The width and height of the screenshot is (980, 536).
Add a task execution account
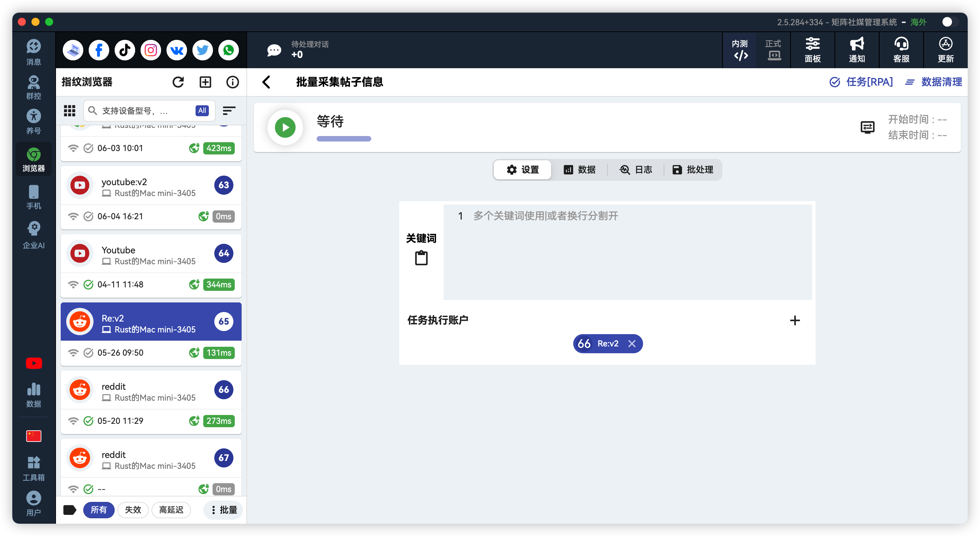point(795,320)
